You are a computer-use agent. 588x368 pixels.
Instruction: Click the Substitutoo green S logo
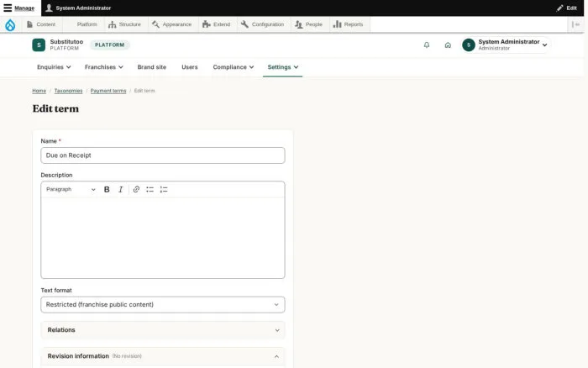(x=39, y=45)
